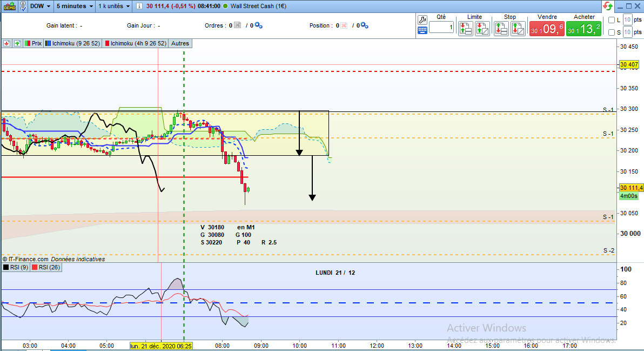
Task: Maximize the chart window
Action: point(628,6)
